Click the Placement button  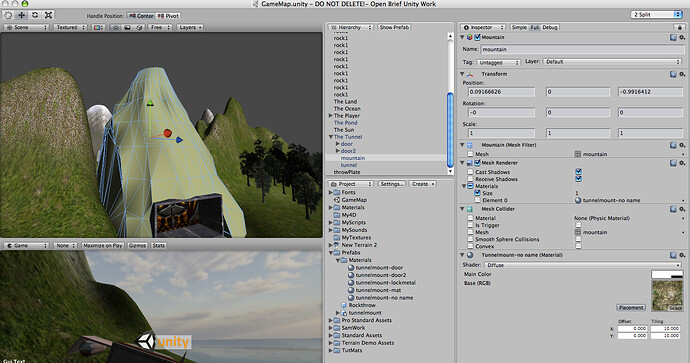click(x=631, y=308)
